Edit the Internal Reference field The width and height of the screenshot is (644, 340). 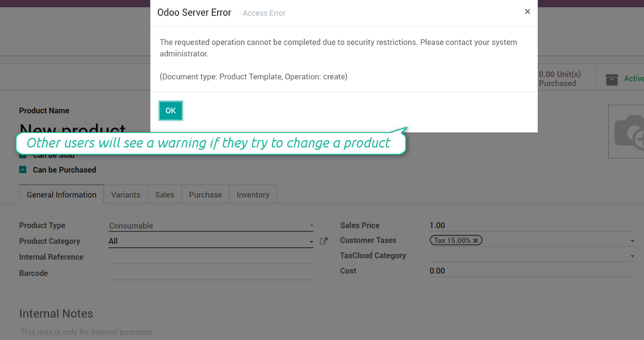pyautogui.click(x=211, y=257)
